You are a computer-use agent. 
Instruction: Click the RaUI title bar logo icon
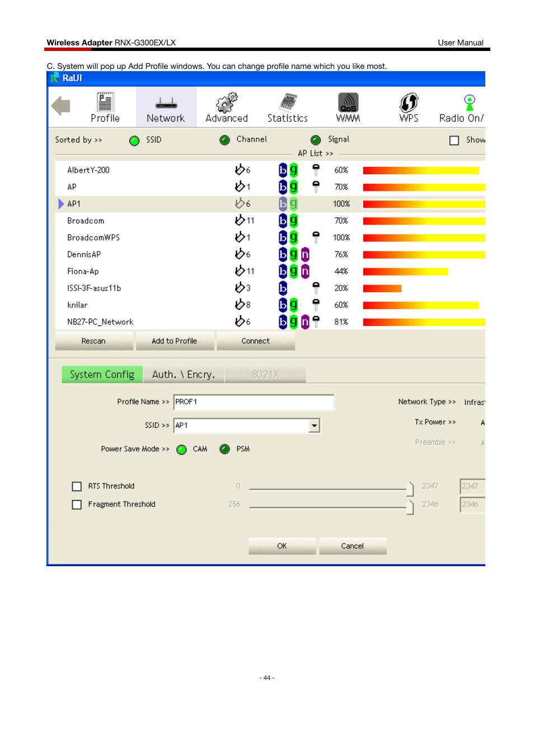point(54,78)
